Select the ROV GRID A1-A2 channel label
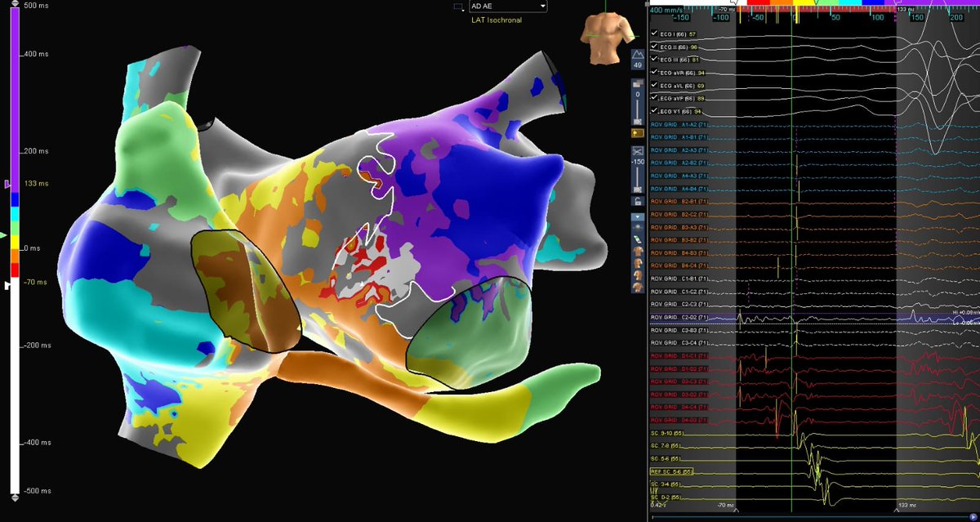This screenshot has height=522, width=980. pyautogui.click(x=679, y=124)
